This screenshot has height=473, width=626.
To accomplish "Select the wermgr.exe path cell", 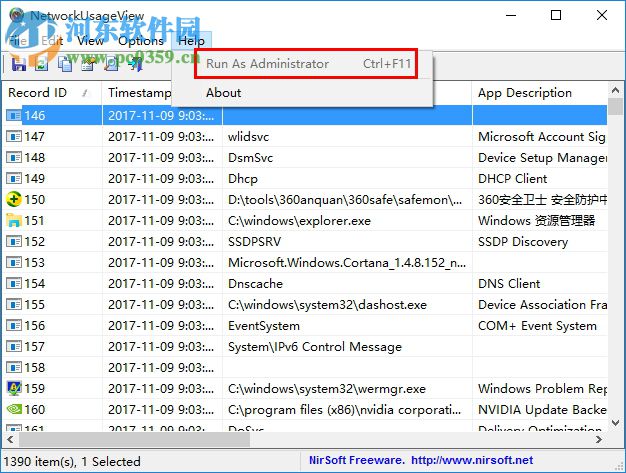I will click(347, 388).
